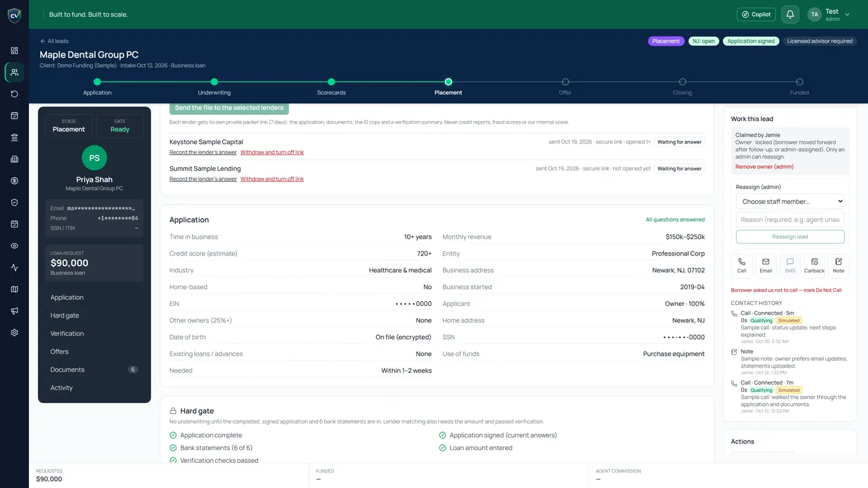Open notifications bell icon
This screenshot has height=488, width=868.
click(x=790, y=14)
